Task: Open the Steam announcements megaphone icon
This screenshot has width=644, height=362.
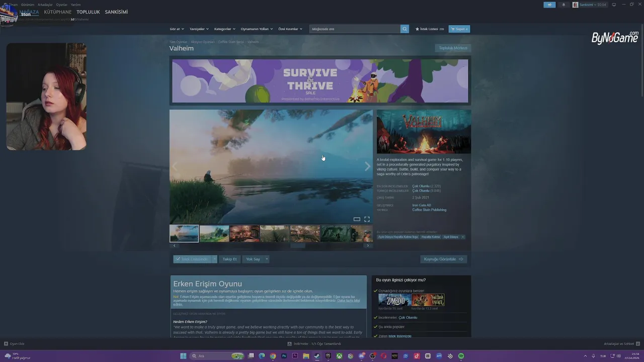Action: click(x=549, y=5)
